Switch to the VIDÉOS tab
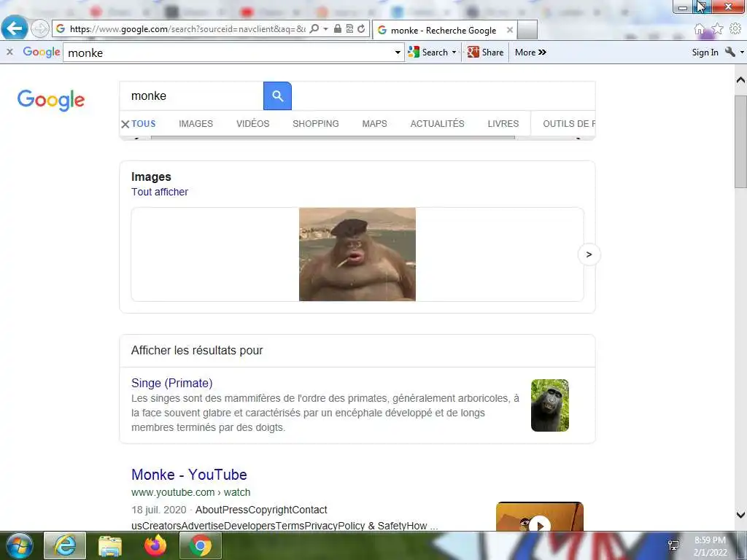Image resolution: width=747 pixels, height=560 pixels. (253, 124)
